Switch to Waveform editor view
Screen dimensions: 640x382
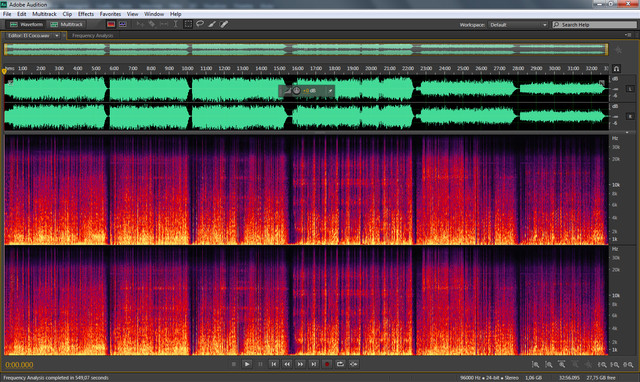[x=26, y=24]
